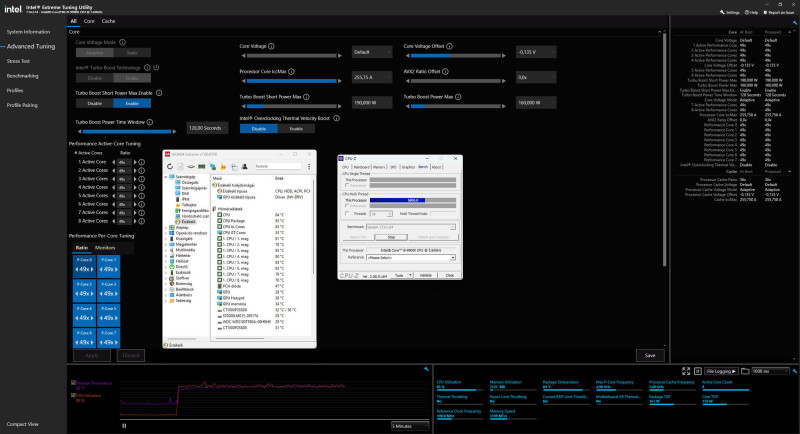Switch to Monitors tab in Per-Core Tuning

pyautogui.click(x=105, y=247)
